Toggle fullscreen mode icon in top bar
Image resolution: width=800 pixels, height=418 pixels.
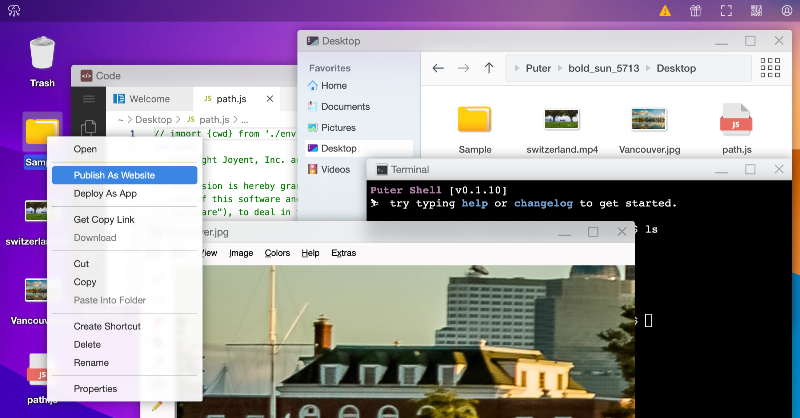726,11
